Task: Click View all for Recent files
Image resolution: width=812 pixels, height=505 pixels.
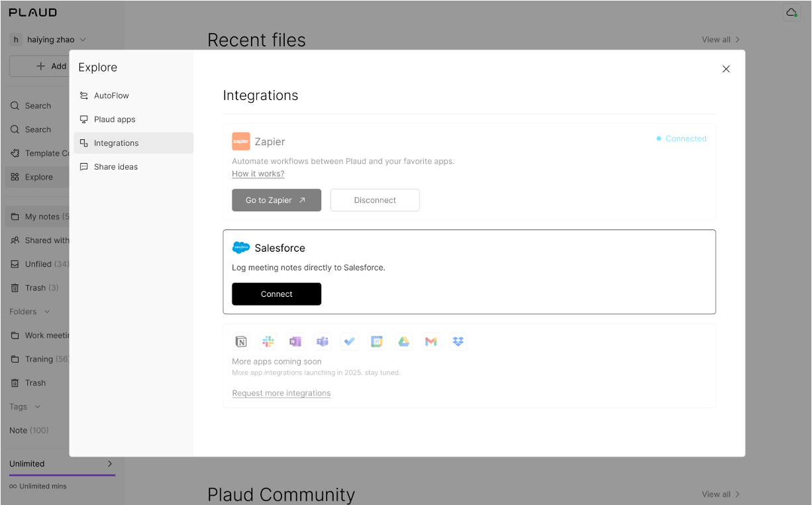Action: pos(721,40)
